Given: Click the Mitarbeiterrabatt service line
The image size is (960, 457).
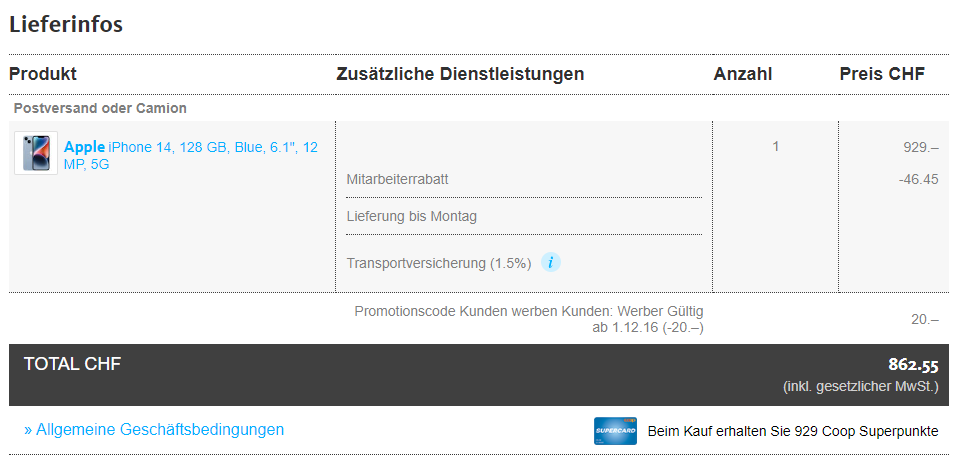Looking at the screenshot, I should pos(397,179).
